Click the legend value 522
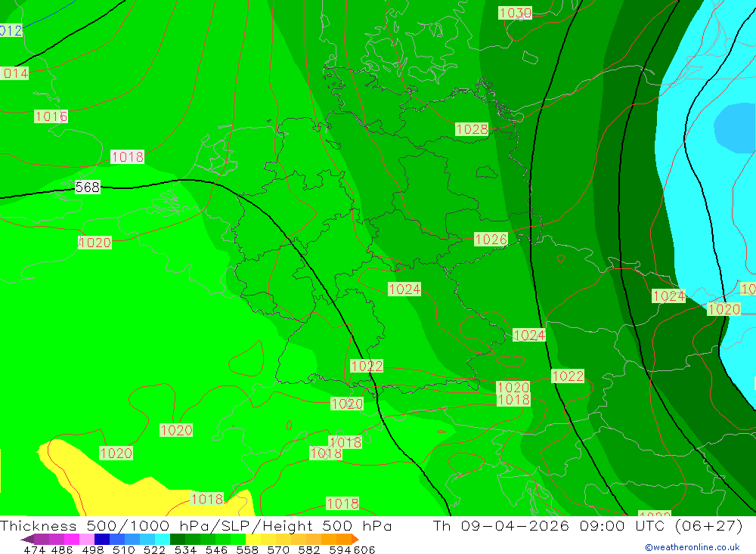This screenshot has width=756, height=554. [154, 549]
